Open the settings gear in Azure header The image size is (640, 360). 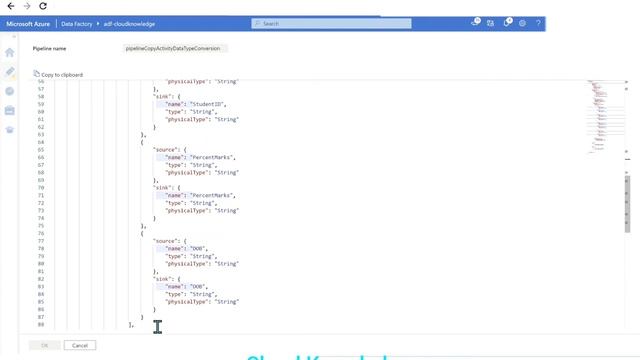pyautogui.click(x=522, y=23)
